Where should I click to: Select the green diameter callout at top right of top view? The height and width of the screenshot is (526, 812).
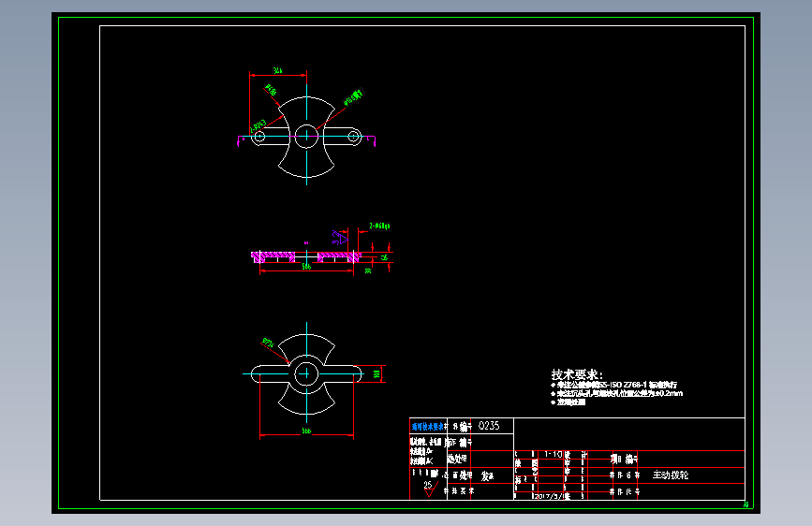[x=354, y=96]
